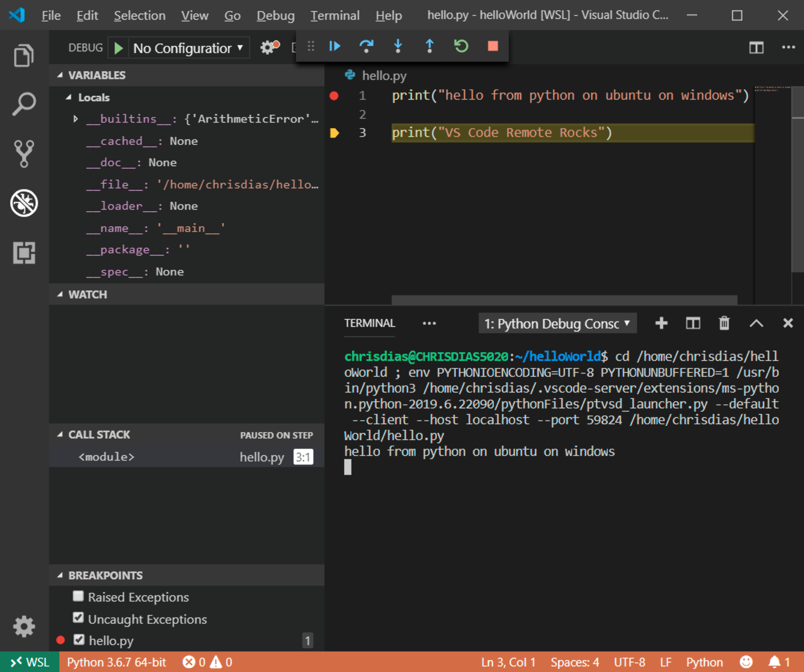Split the terminal panel
Viewport: 804px width, 672px height.
pyautogui.click(x=693, y=323)
